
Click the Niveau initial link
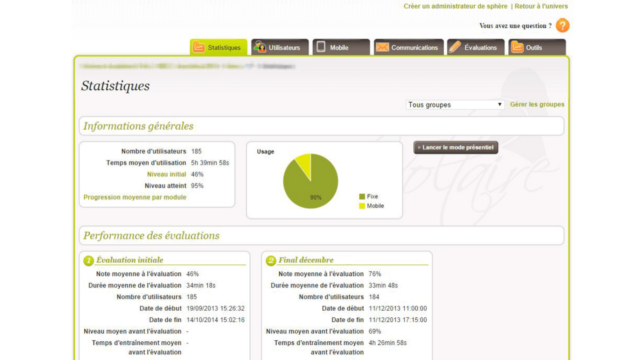(166, 174)
